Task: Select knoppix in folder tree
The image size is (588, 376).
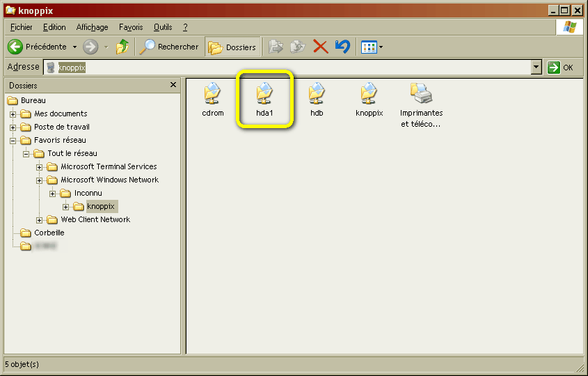Action: tap(101, 206)
